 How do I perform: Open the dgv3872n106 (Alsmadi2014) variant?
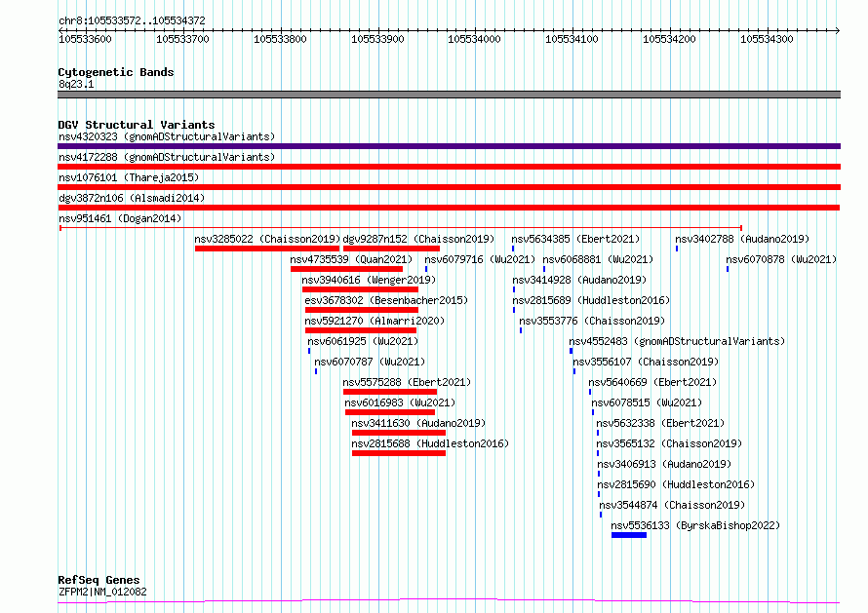132,198
